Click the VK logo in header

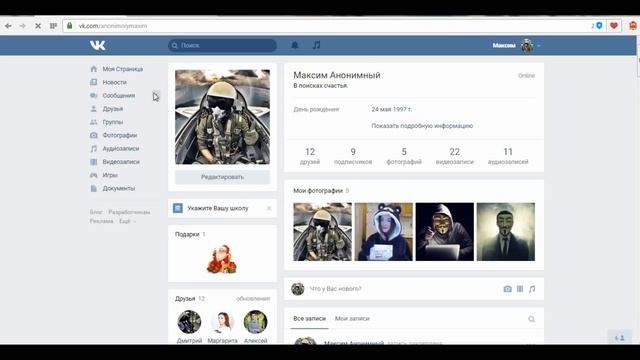coord(98,45)
